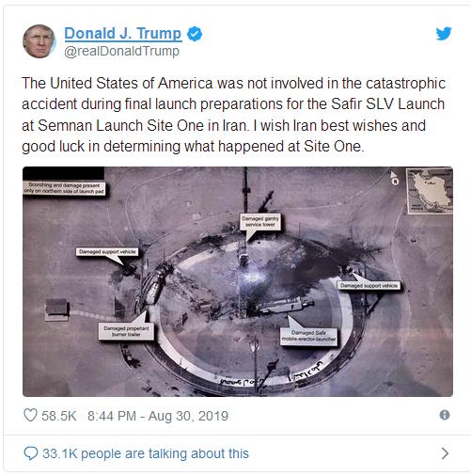Click the 8:44 PM - Aug 30, 2019 timestamp
The width and height of the screenshot is (471, 476).
tap(158, 416)
